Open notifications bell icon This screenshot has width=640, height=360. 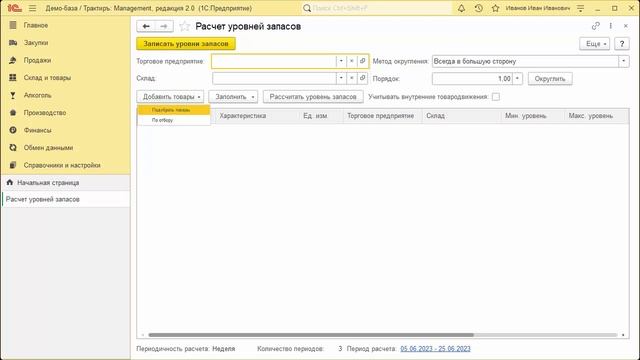coord(461,8)
